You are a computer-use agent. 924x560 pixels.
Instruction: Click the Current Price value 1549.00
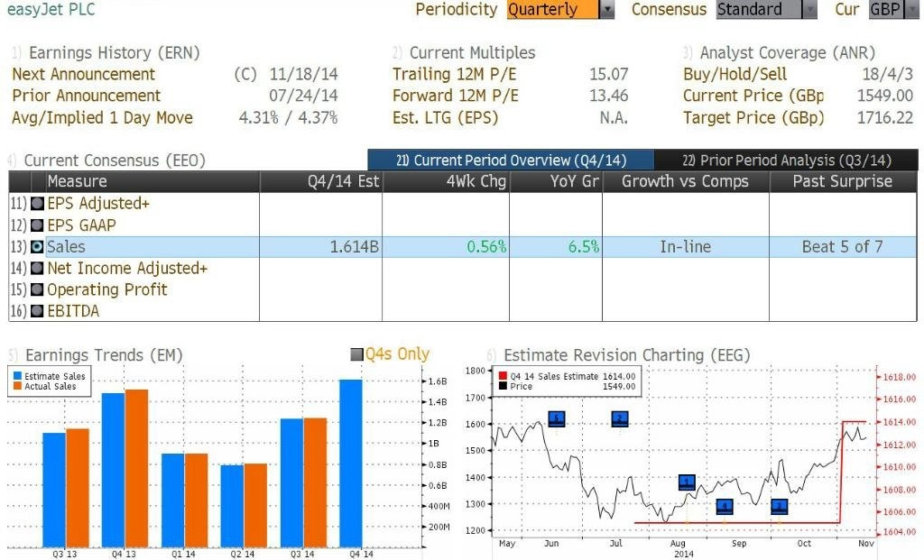click(885, 96)
